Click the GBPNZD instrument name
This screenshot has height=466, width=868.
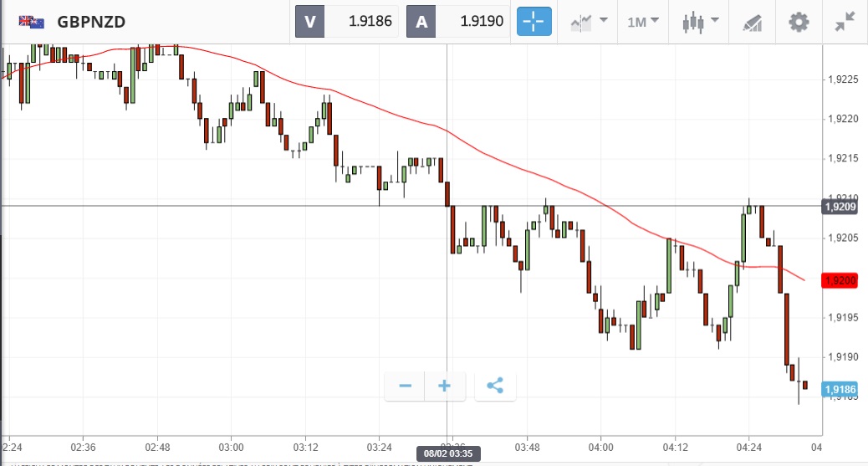point(91,22)
